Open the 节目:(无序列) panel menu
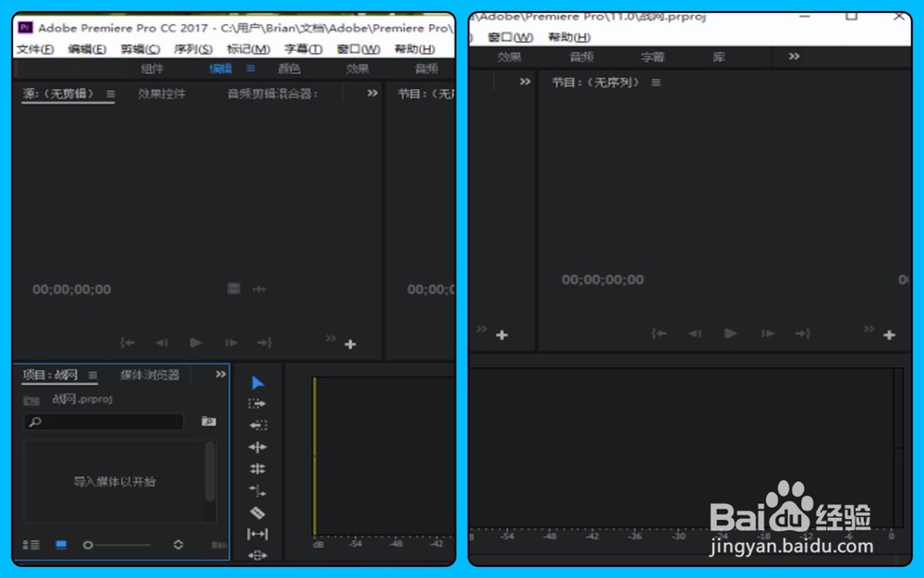Image resolution: width=924 pixels, height=578 pixels. 656,82
